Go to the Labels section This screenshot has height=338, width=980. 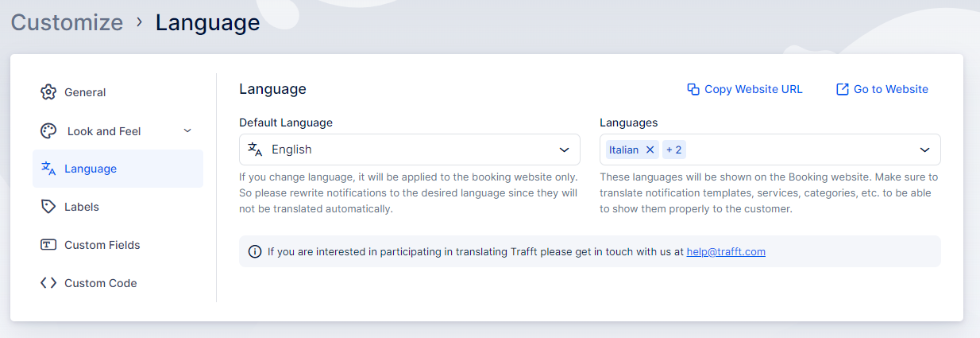click(x=82, y=207)
